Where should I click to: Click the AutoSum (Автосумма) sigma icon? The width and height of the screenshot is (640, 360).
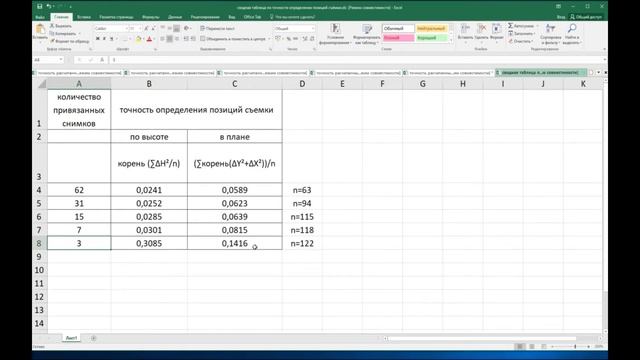tap(511, 26)
